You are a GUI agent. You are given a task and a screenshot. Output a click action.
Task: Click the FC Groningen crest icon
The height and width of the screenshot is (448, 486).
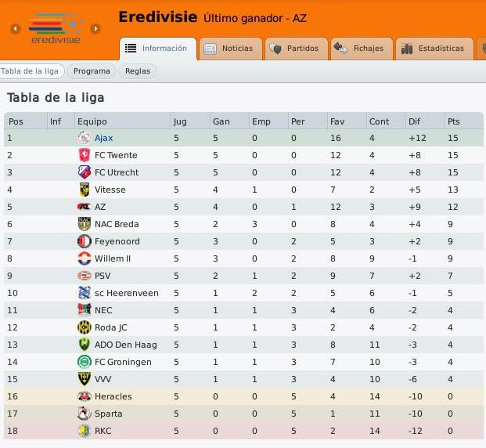click(85, 362)
